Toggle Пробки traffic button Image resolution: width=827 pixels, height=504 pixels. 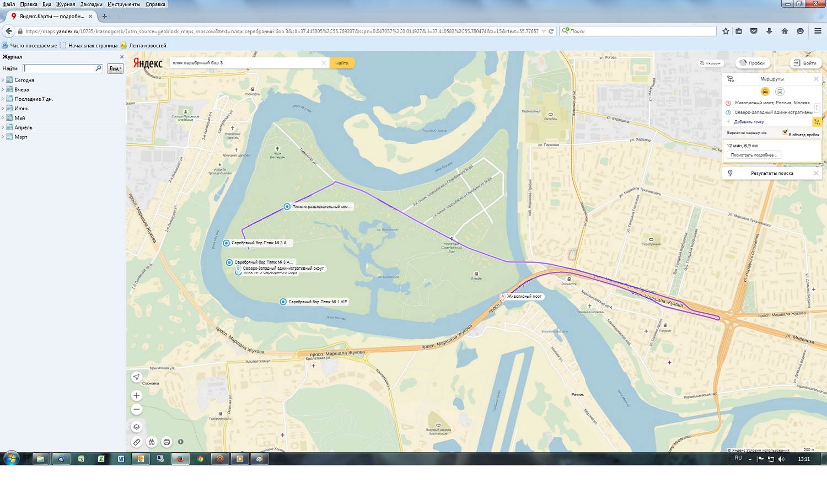752,63
